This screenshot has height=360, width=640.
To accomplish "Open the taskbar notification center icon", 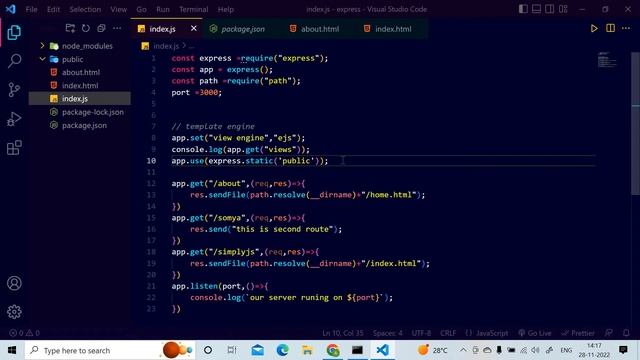I will tap(623, 350).
